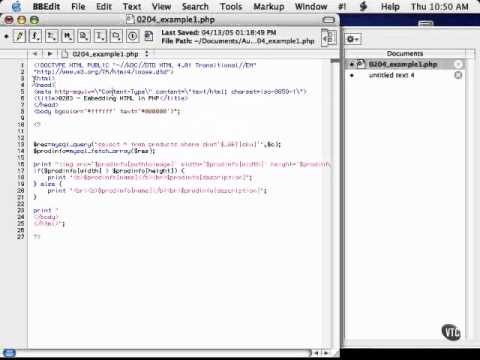Open the folder popup icon in toolbar
Image resolution: width=480 pixels, height=360 pixels.
[x=116, y=36]
